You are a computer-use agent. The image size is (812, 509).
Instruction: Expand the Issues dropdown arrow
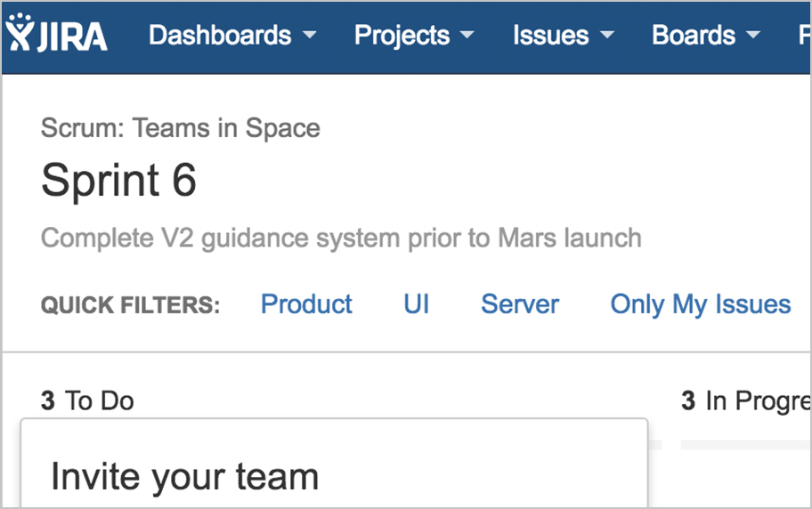coord(607,35)
